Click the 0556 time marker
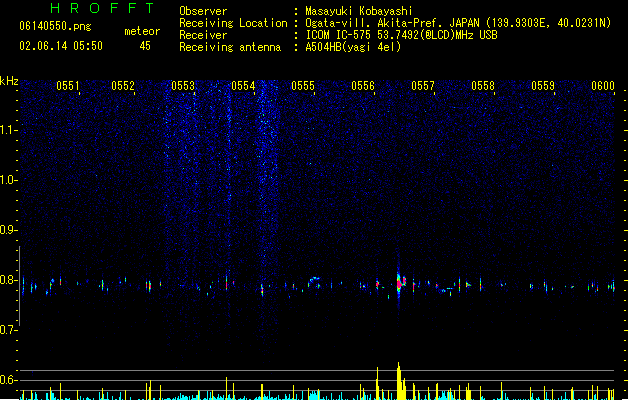Screen dimensions: 629x400 point(363,86)
